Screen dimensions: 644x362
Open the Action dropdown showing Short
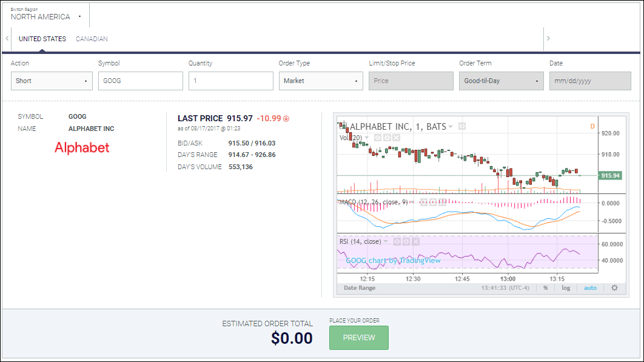pyautogui.click(x=52, y=81)
